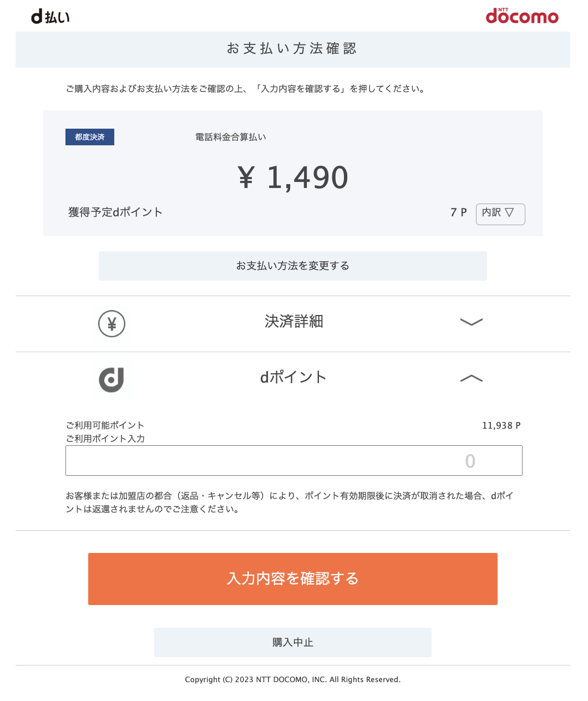Click the NTT docomo logo
588x701 pixels.
pyautogui.click(x=522, y=16)
